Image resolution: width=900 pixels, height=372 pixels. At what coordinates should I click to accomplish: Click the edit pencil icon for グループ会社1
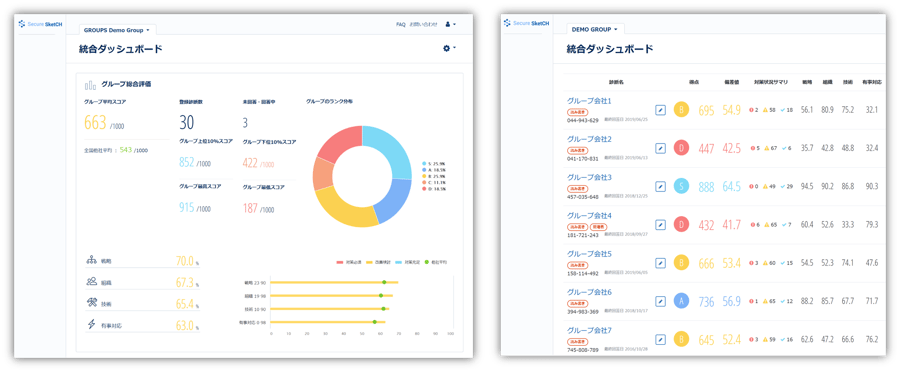(x=660, y=110)
